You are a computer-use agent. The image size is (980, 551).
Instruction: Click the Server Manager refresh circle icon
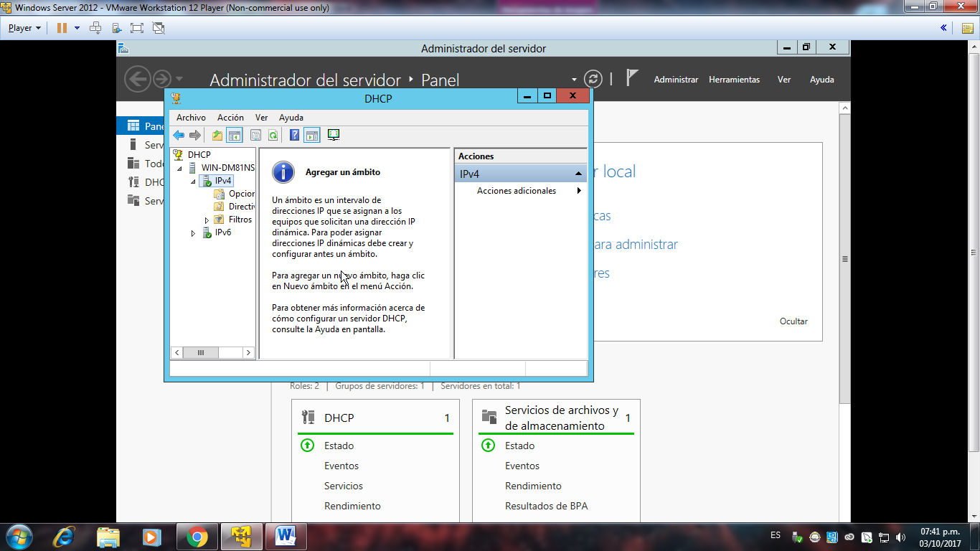pyautogui.click(x=593, y=79)
